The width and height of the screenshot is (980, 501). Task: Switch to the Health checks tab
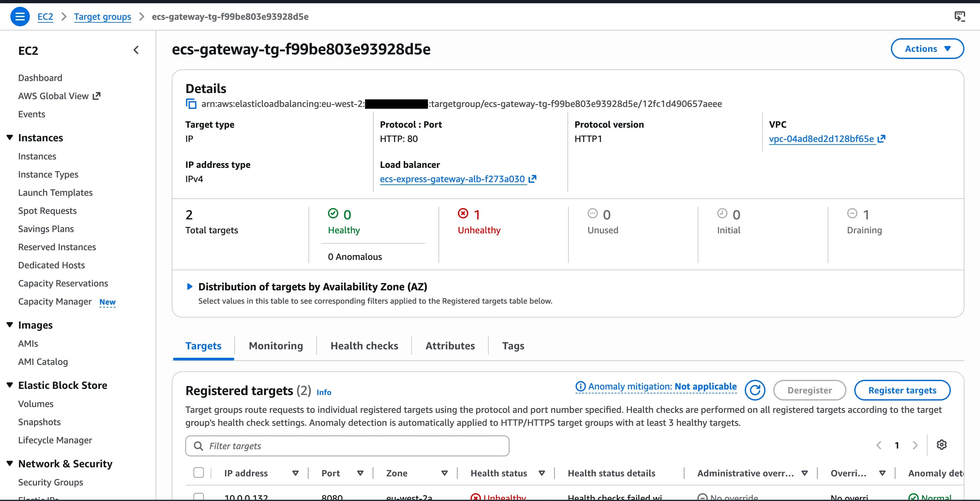pos(364,345)
